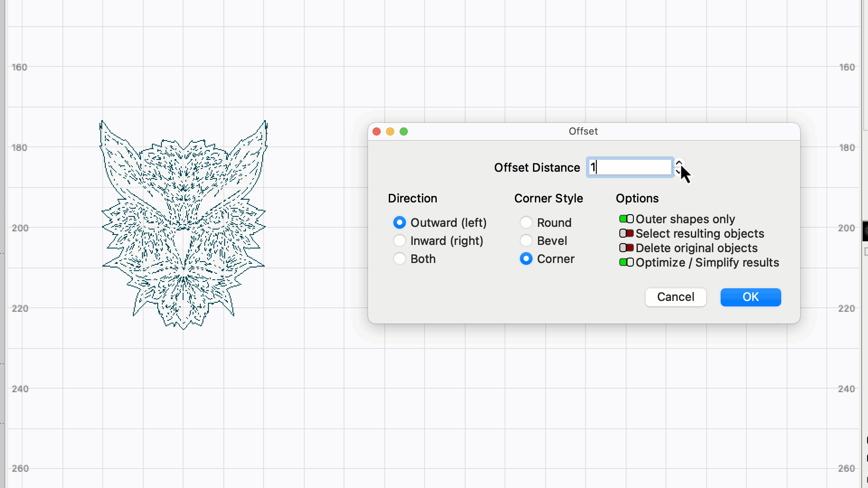Select Bevel corner style
Image resolution: width=868 pixels, height=488 pixels.
pyautogui.click(x=526, y=240)
